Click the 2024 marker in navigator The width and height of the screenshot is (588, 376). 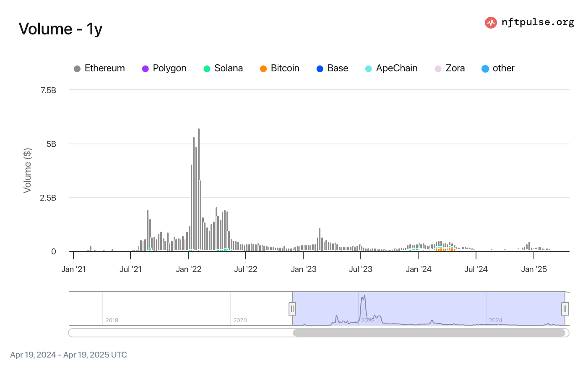(x=495, y=320)
